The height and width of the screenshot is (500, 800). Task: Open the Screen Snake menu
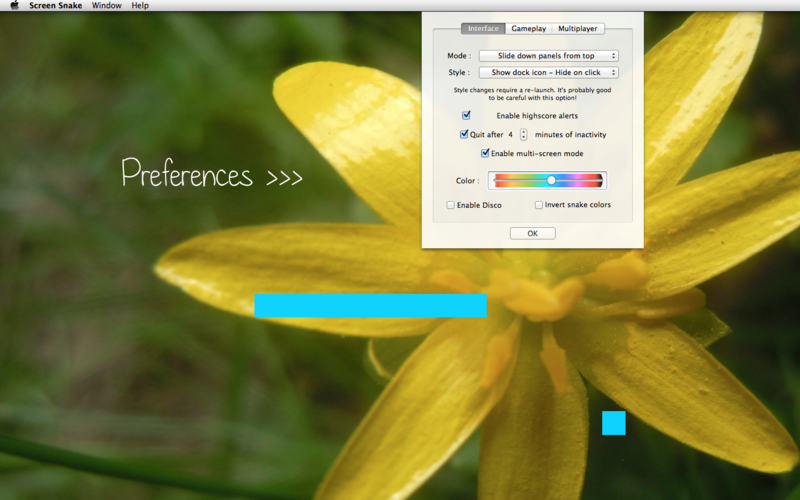click(55, 5)
